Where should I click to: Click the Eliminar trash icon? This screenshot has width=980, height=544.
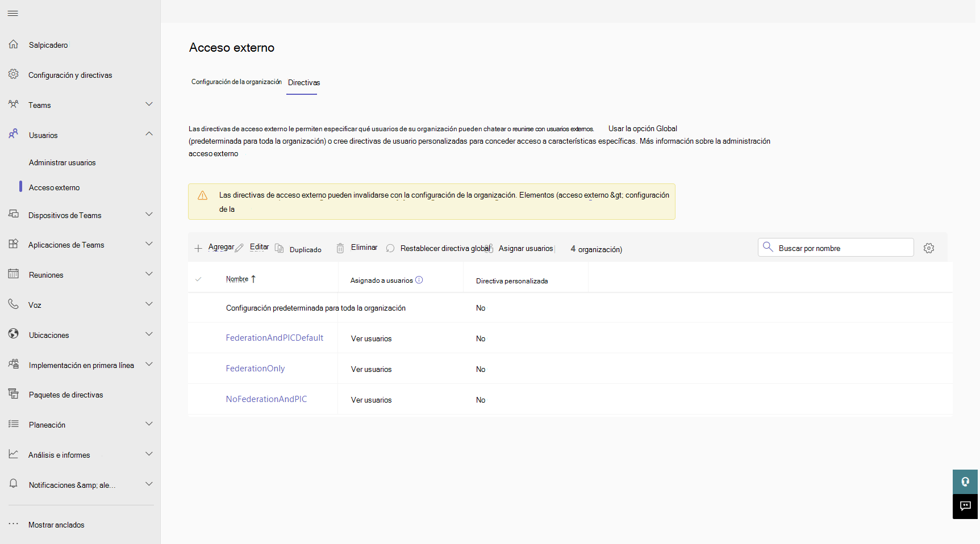[340, 248]
